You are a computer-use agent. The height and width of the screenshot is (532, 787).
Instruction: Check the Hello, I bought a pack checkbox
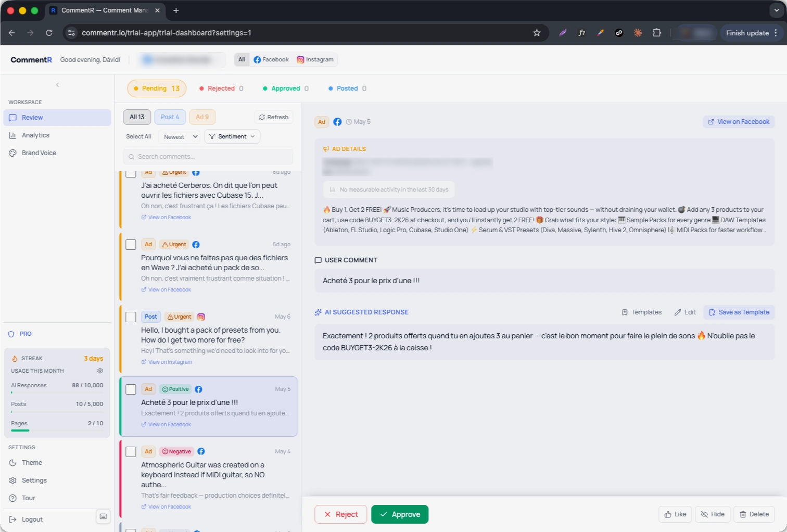pos(131,317)
